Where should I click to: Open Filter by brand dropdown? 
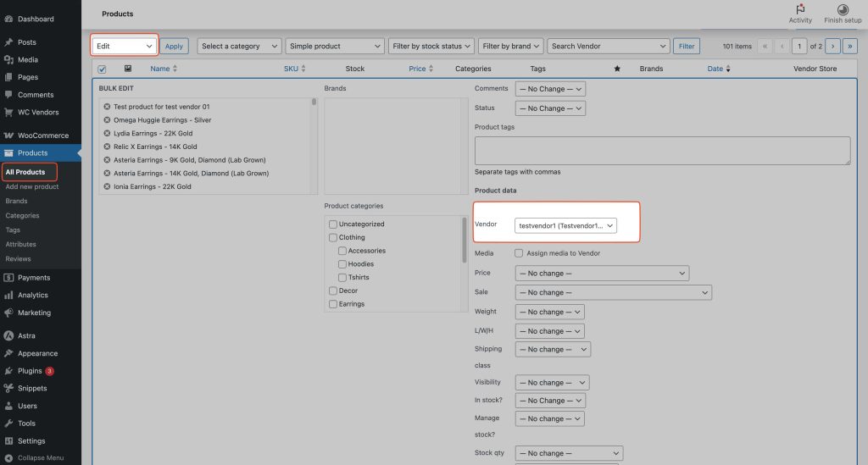tap(510, 46)
